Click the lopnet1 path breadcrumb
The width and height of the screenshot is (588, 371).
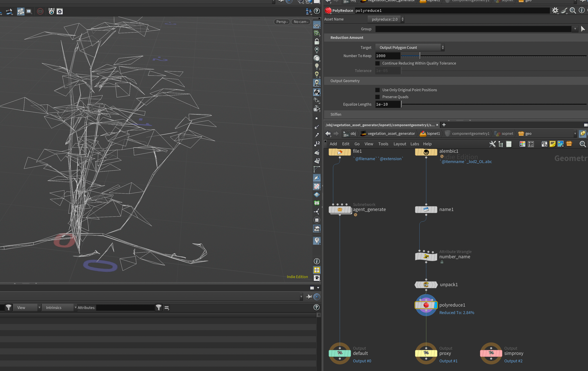(433, 134)
